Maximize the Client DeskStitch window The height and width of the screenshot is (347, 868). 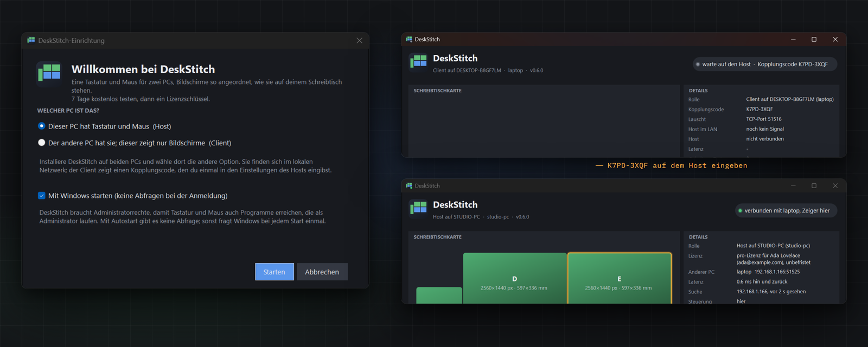[x=814, y=39]
